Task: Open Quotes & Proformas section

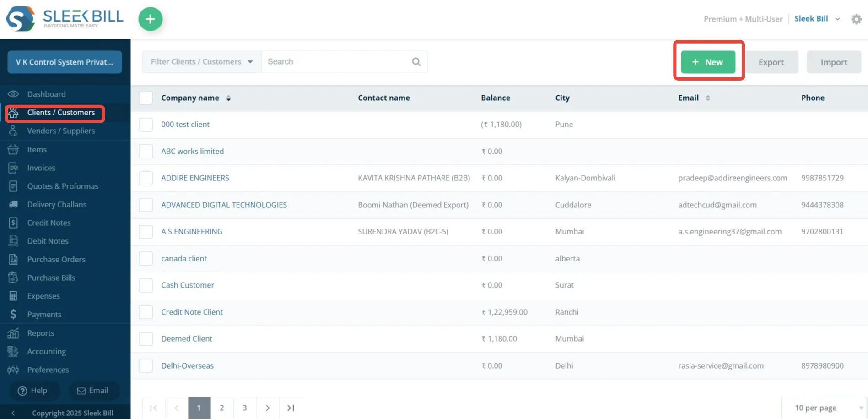Action: tap(63, 186)
